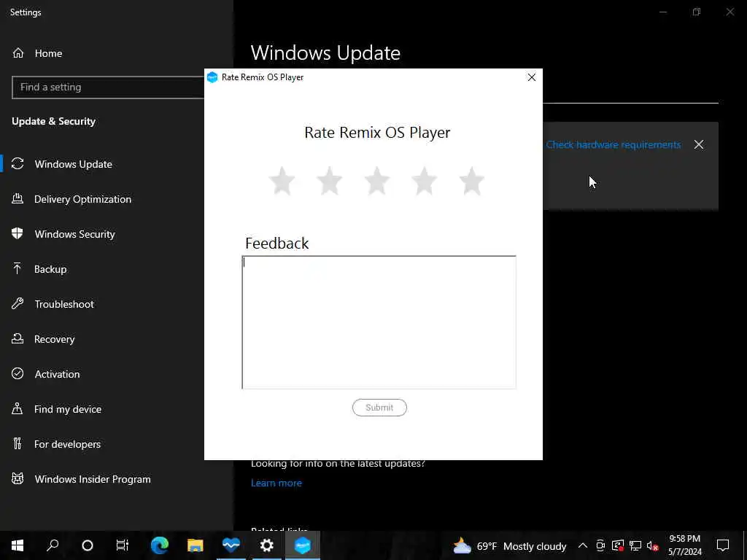Open Activation settings

(57, 374)
